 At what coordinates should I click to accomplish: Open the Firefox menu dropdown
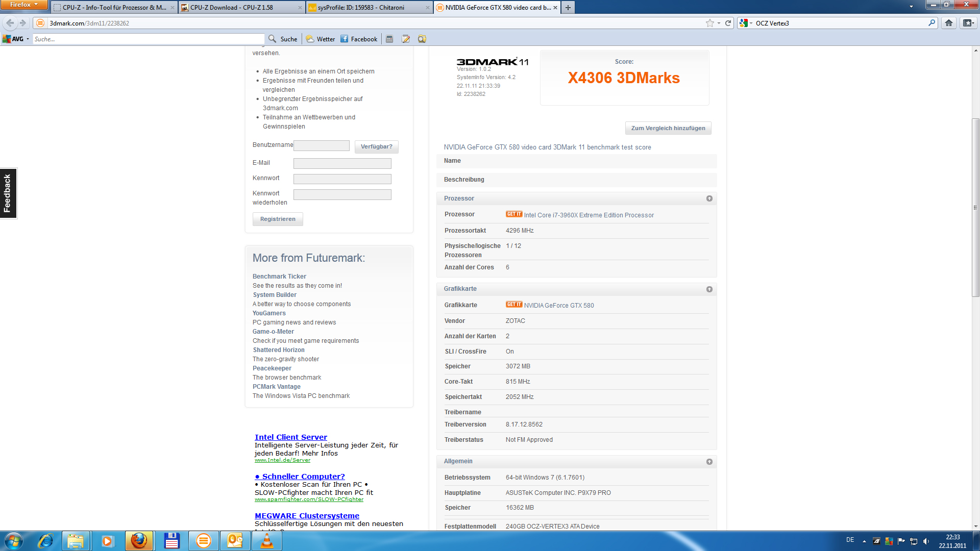[24, 5]
